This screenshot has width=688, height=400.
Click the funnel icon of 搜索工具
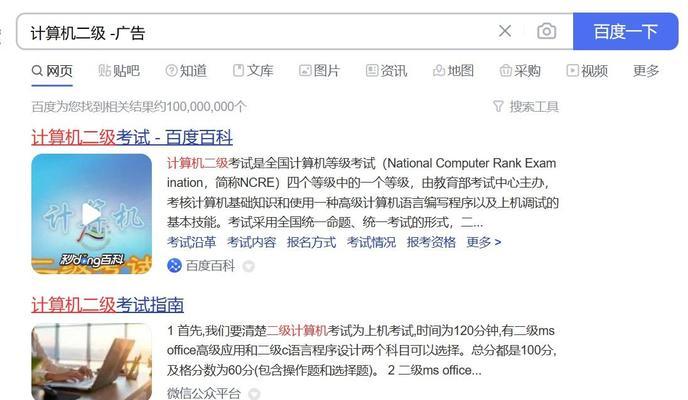coord(498,107)
